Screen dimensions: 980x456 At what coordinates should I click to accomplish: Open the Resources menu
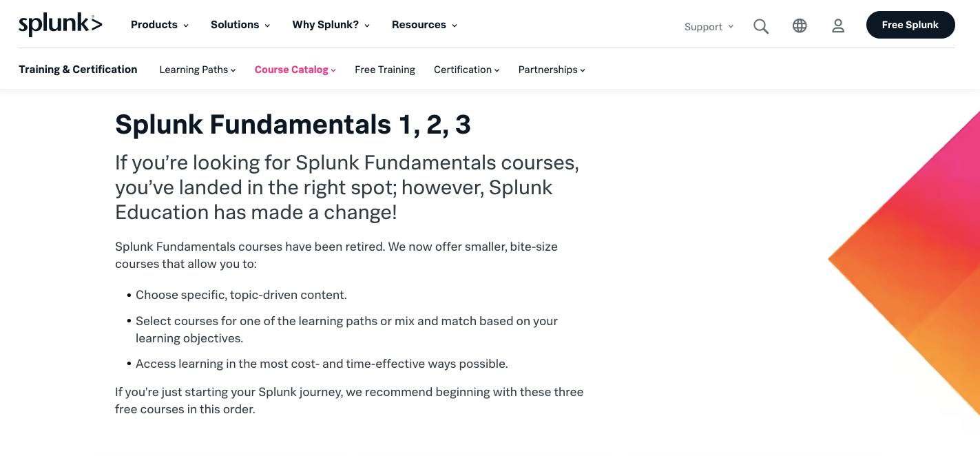click(424, 25)
